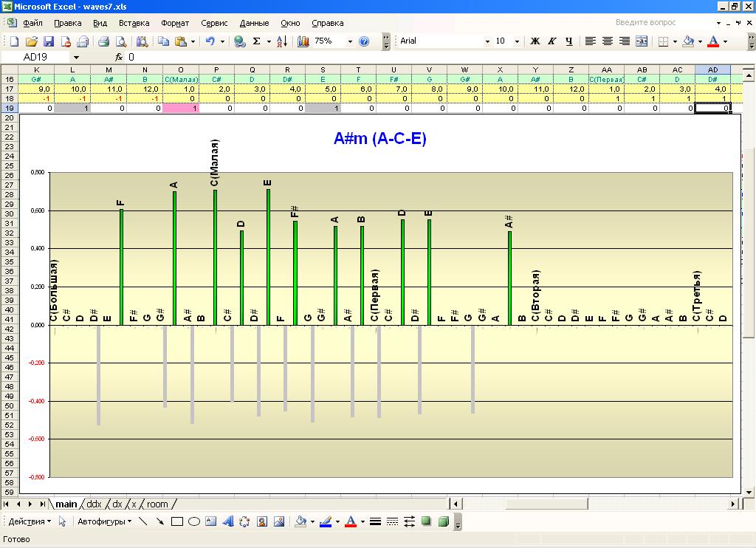Click the Sort Ascending icon
The height and width of the screenshot is (548, 756).
point(281,41)
